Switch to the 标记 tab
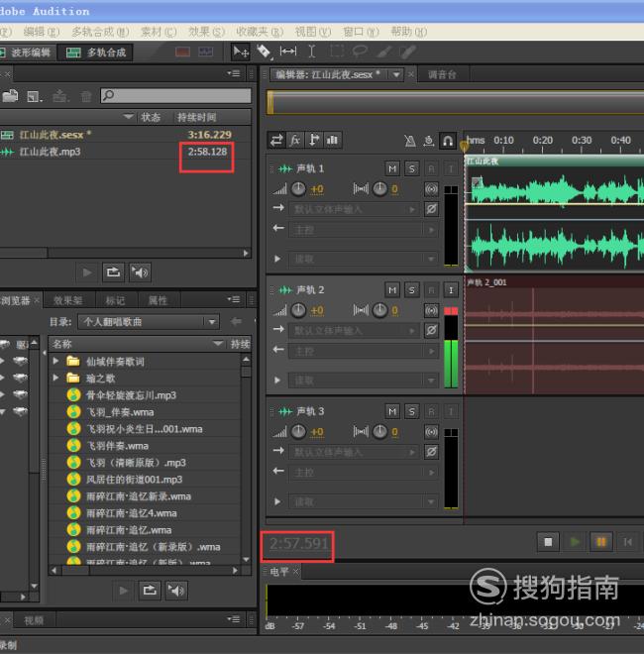Screen dimensions: 644x654 pyautogui.click(x=115, y=300)
